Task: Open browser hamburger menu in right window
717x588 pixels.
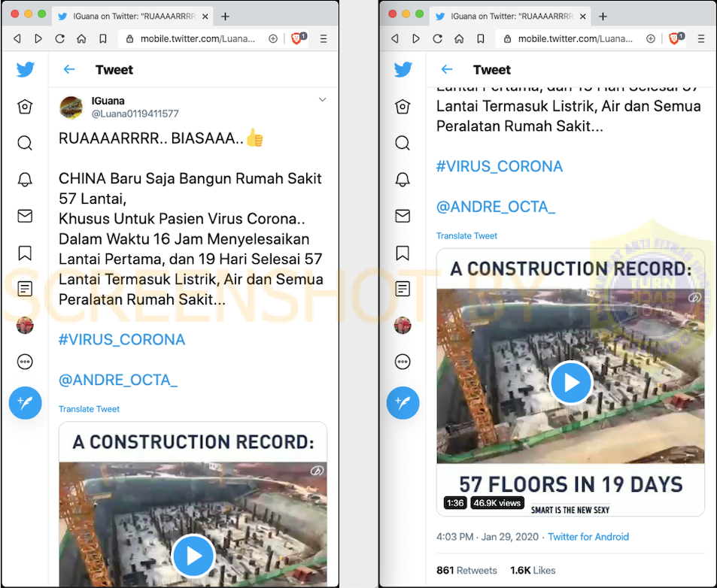Action: [701, 39]
